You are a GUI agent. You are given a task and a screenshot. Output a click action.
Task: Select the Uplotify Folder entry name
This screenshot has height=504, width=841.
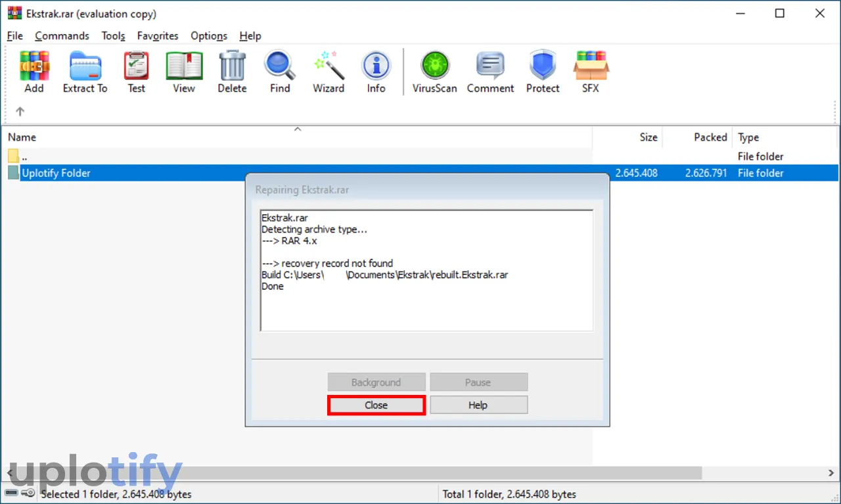(x=56, y=173)
